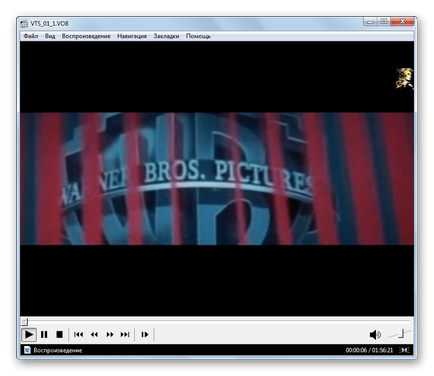Stop the video with Stop button
The width and height of the screenshot is (434, 376).
59,334
